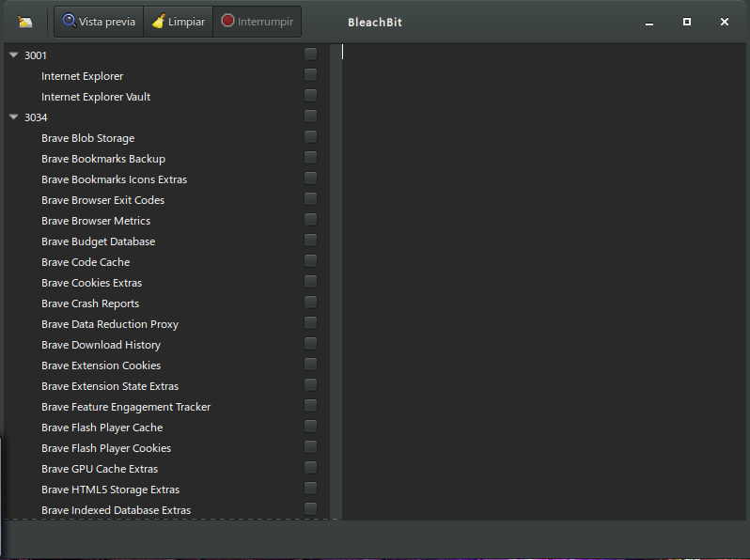Select the 3034 tree row label
Image resolution: width=750 pixels, height=560 pixels.
(36, 117)
